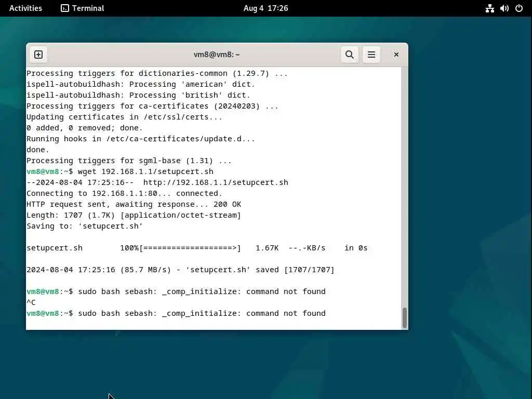
Task: Click the window title vm8@vm8: ~
Action: tap(217, 55)
